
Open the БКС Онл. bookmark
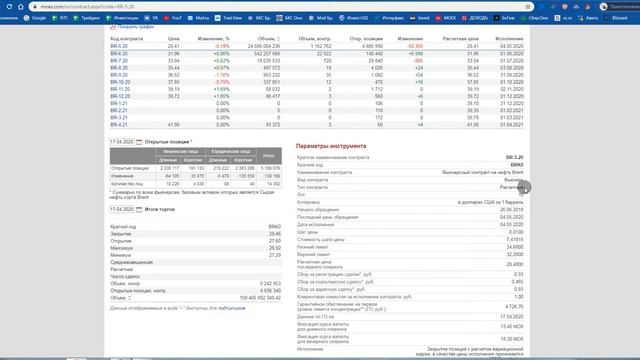point(290,18)
